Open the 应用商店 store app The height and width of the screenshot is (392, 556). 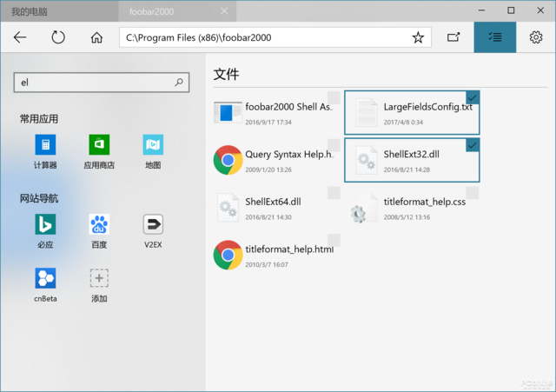pyautogui.click(x=99, y=151)
